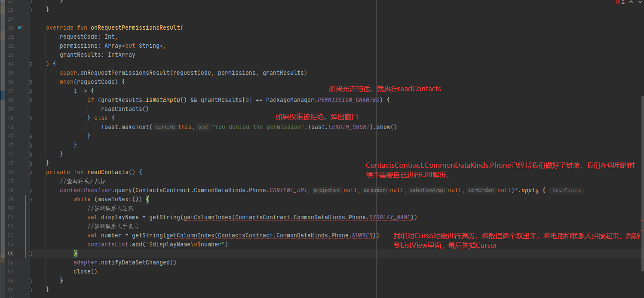
Task: Click the 'projection:' inlay hint
Action: coord(327,190)
